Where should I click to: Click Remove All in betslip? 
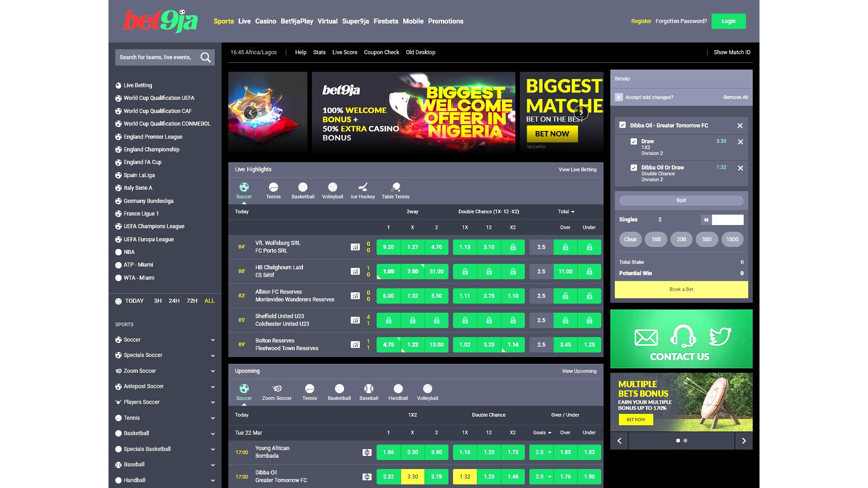[x=736, y=98]
